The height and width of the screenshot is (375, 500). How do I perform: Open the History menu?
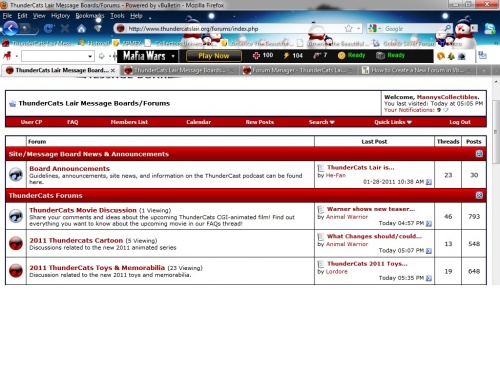click(x=60, y=16)
